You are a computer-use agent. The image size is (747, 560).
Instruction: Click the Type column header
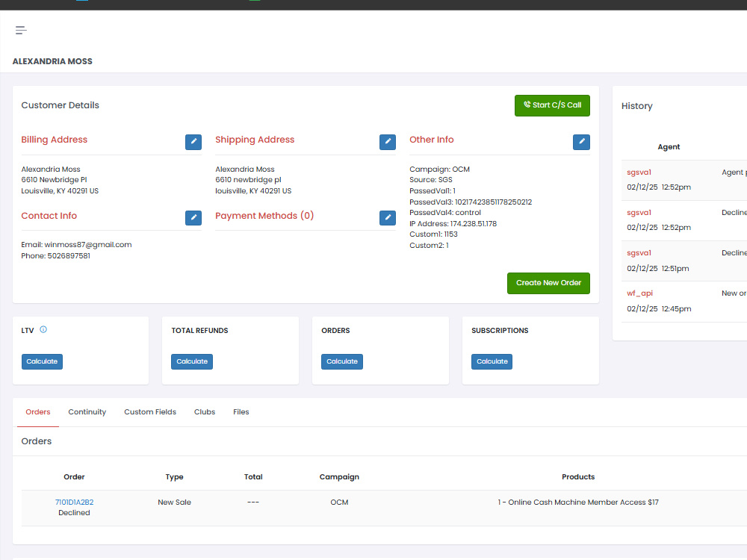174,477
